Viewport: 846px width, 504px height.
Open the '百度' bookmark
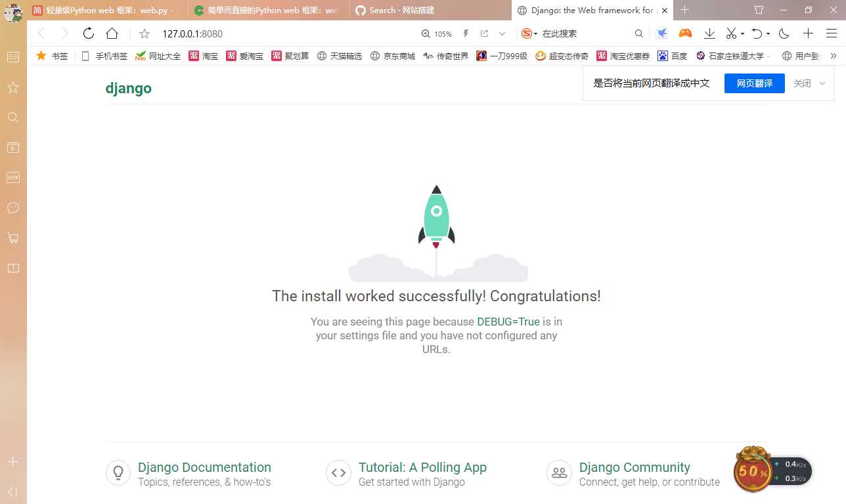tap(673, 56)
